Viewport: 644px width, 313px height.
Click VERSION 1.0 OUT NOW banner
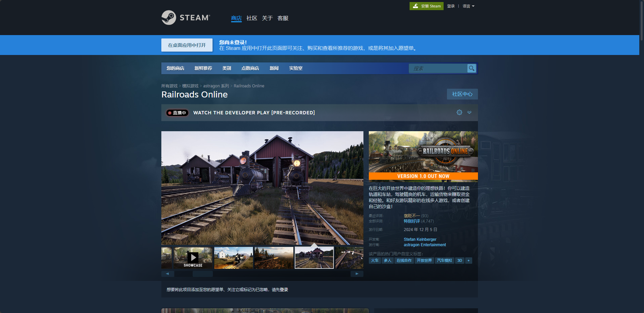(423, 176)
